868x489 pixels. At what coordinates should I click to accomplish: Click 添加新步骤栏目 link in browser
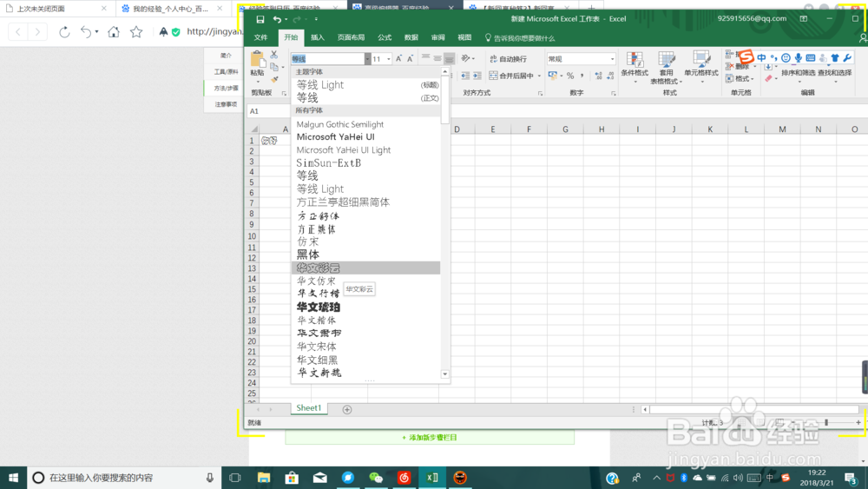pyautogui.click(x=430, y=438)
